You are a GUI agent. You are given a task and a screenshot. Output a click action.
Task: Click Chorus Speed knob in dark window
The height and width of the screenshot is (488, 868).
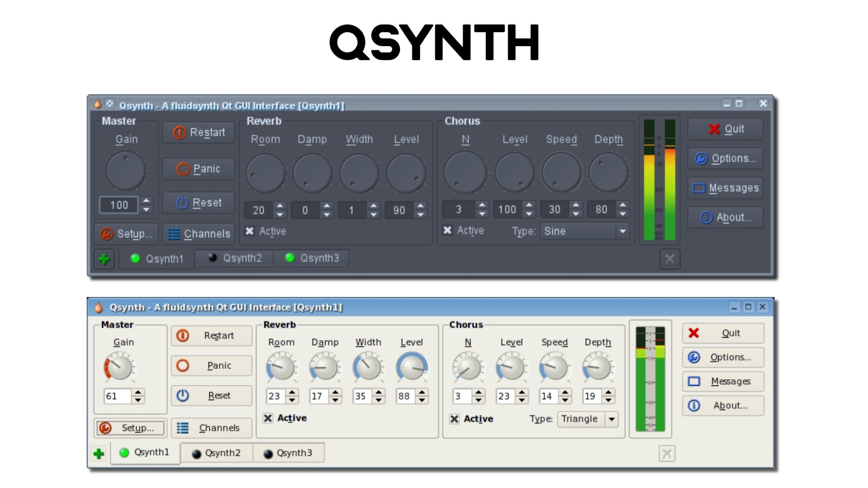click(561, 172)
